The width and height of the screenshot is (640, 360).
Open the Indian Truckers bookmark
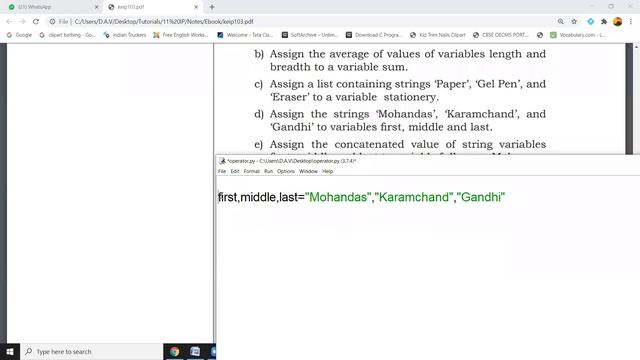(x=125, y=35)
